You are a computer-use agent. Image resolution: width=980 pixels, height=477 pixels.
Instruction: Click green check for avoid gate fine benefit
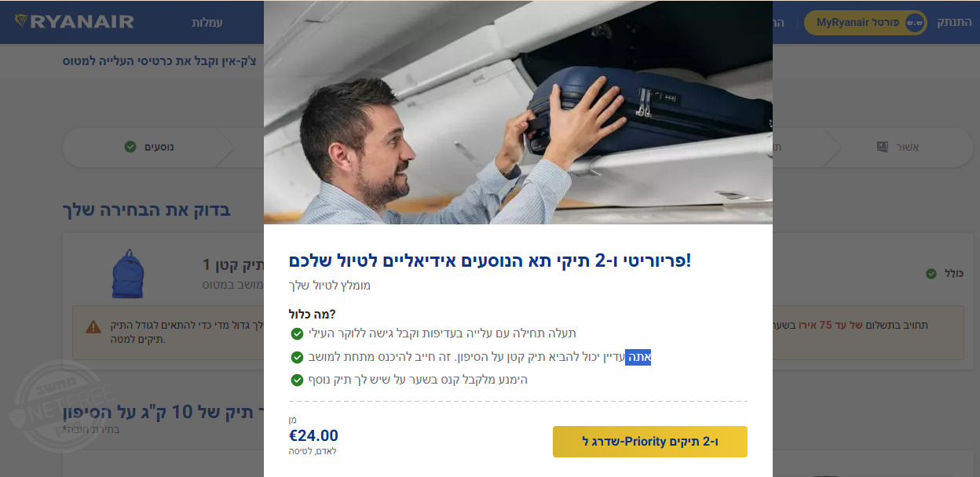[x=297, y=380]
